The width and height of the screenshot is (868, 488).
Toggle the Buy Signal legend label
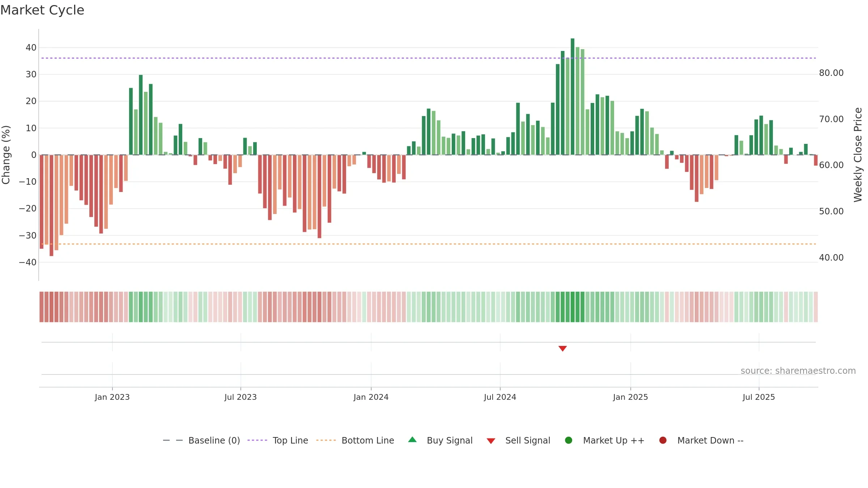[x=450, y=440]
